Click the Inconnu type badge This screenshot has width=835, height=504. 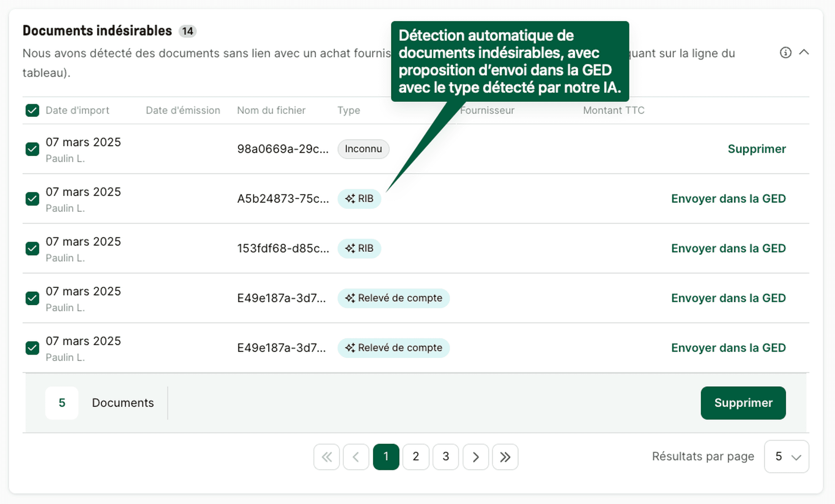(x=363, y=149)
